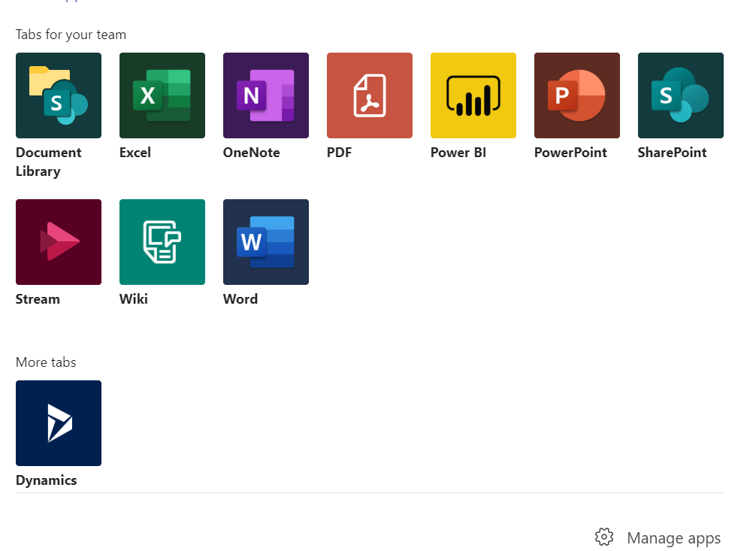Click the 'Stream' label text

(38, 299)
